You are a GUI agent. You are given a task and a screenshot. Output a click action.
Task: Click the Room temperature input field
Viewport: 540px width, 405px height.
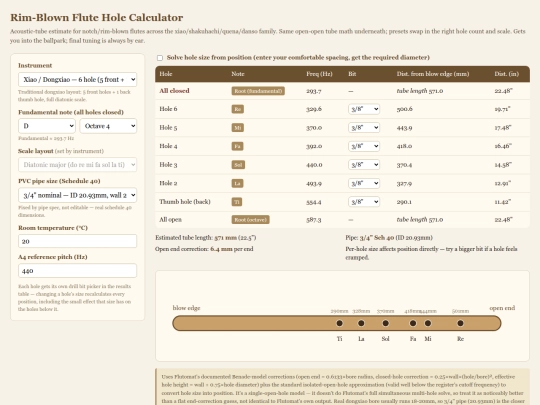[x=77, y=241]
